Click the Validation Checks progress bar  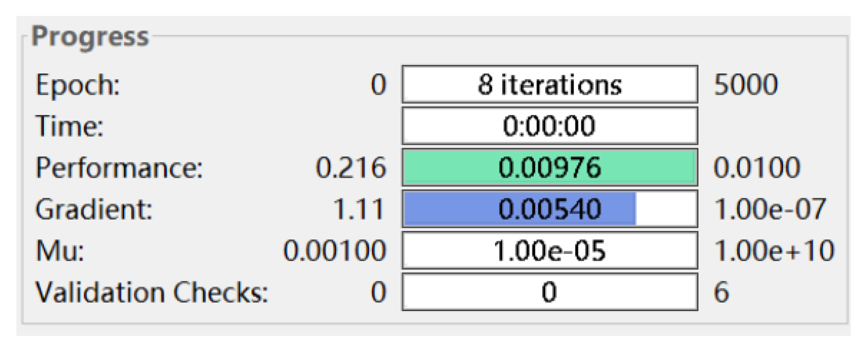coord(550,292)
